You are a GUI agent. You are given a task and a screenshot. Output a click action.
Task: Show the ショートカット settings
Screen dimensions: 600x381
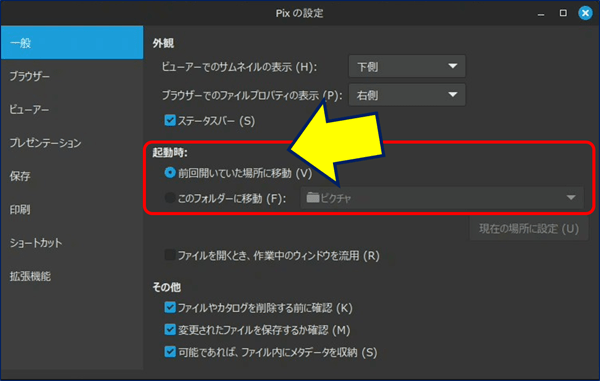(x=72, y=243)
